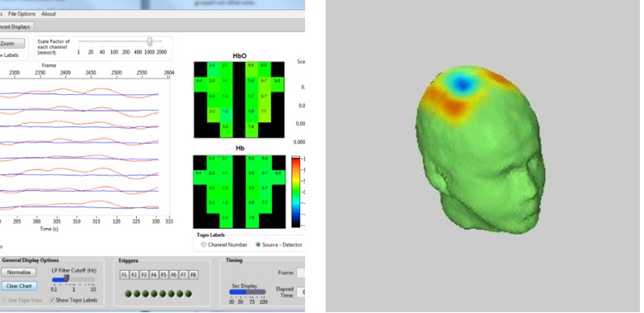644x313 pixels.
Task: Open the About menu
Action: (49, 14)
